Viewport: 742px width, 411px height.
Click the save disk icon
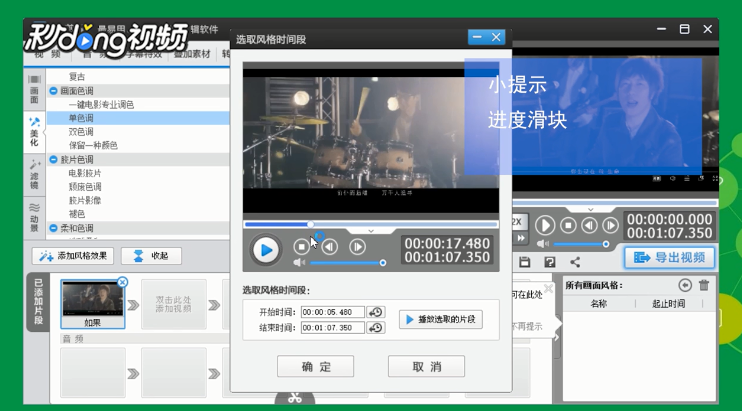[x=524, y=262]
